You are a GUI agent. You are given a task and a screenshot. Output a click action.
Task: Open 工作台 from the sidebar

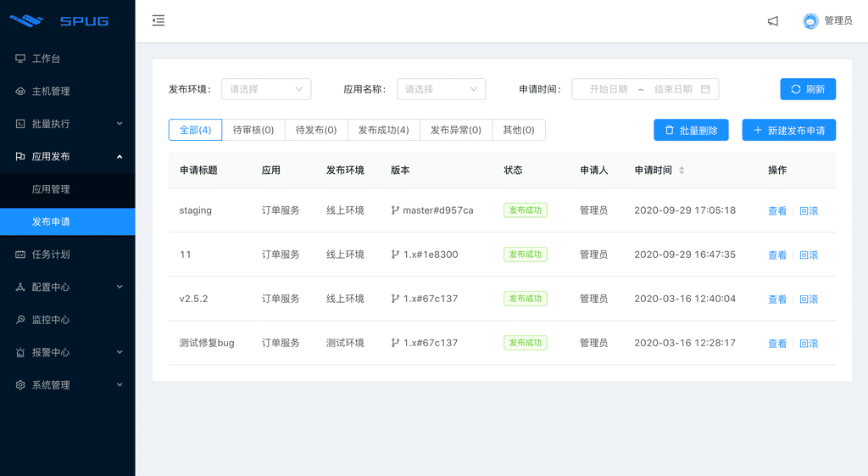coord(46,59)
